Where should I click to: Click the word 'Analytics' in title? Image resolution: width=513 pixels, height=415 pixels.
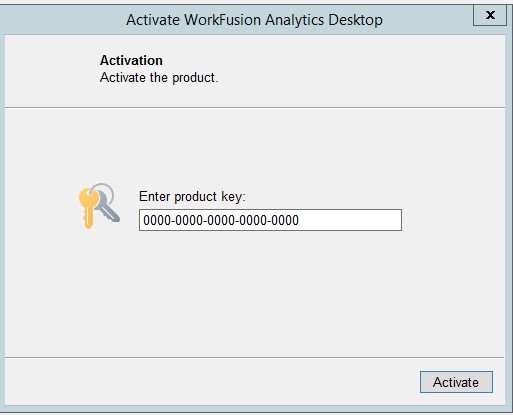point(294,20)
